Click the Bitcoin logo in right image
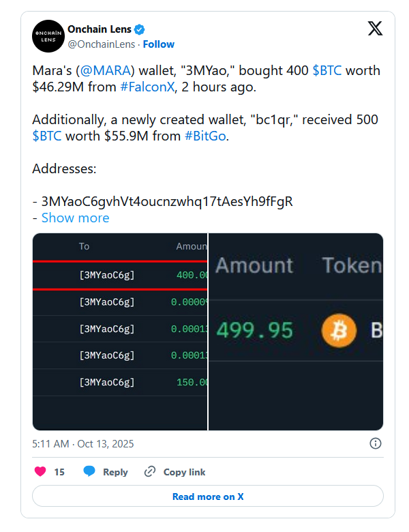 [339, 331]
